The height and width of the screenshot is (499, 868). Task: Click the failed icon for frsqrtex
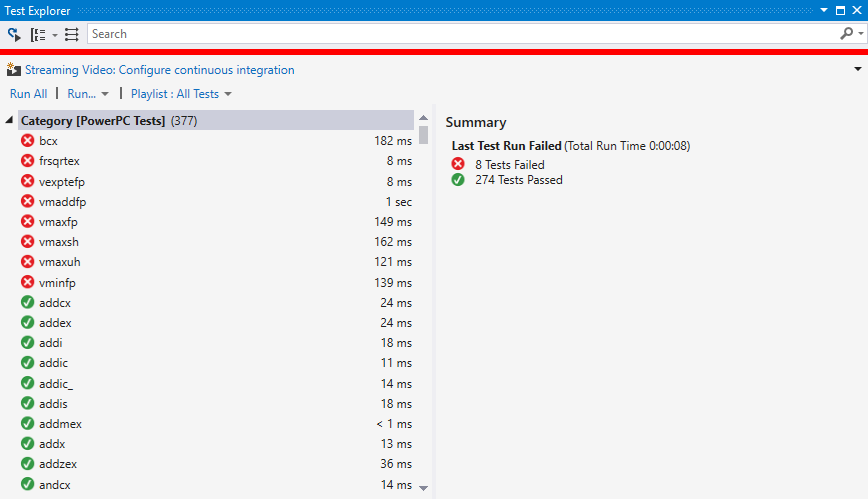(27, 161)
